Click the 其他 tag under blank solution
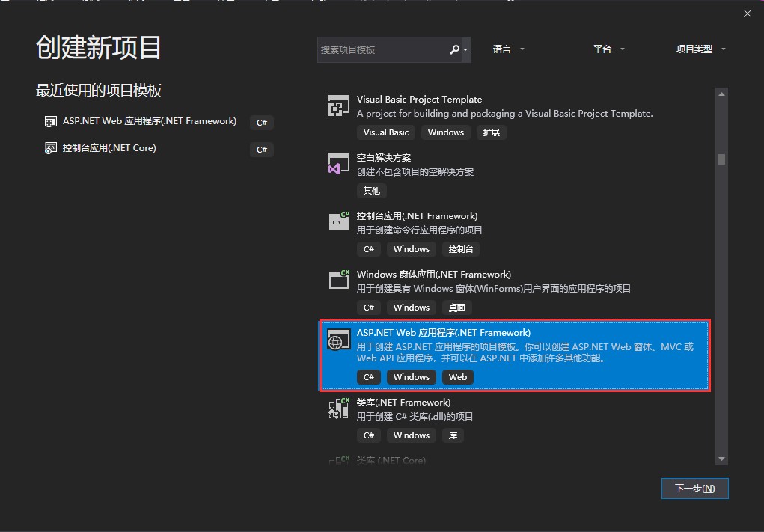Image resolution: width=764 pixels, height=532 pixels. (x=371, y=191)
